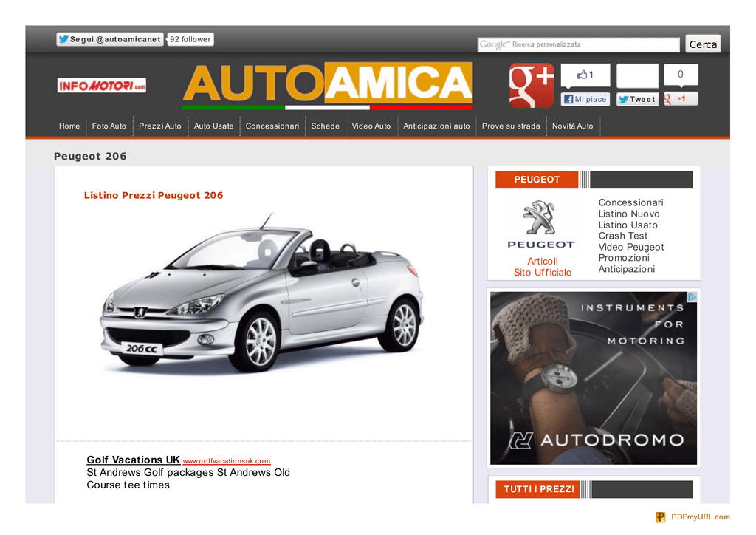Image resolution: width=756 pixels, height=535 pixels.
Task: Open the Auto Usate menu item
Action: point(213,126)
